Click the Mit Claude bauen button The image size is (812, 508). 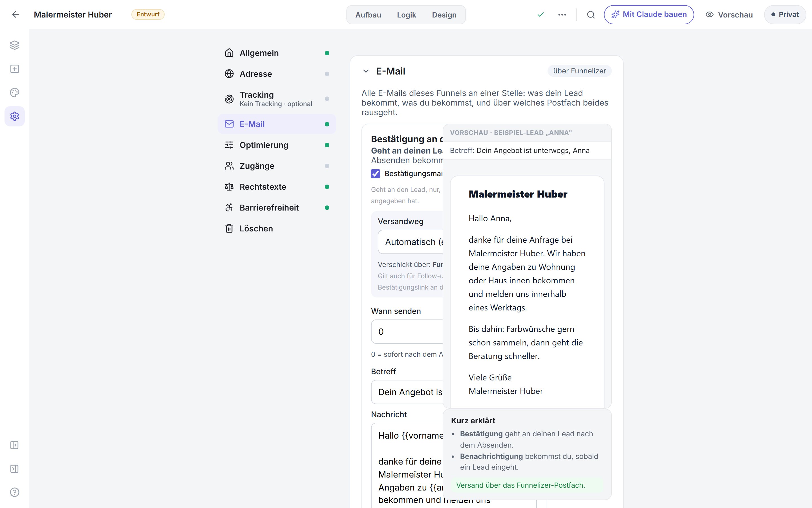[x=648, y=14]
